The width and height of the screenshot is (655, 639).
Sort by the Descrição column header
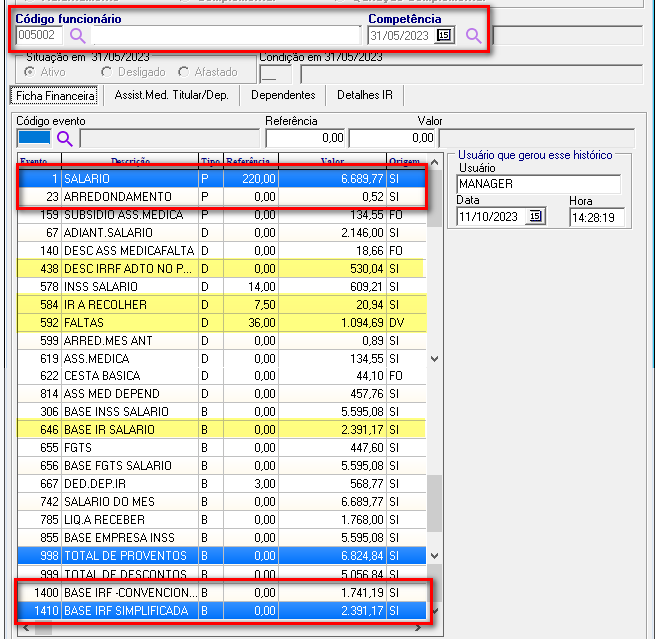[130, 161]
